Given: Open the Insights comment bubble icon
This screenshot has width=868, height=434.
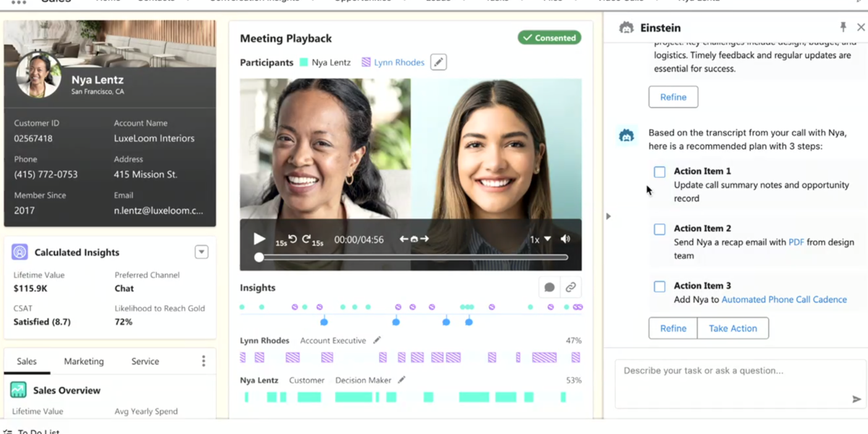Looking at the screenshot, I should point(550,288).
